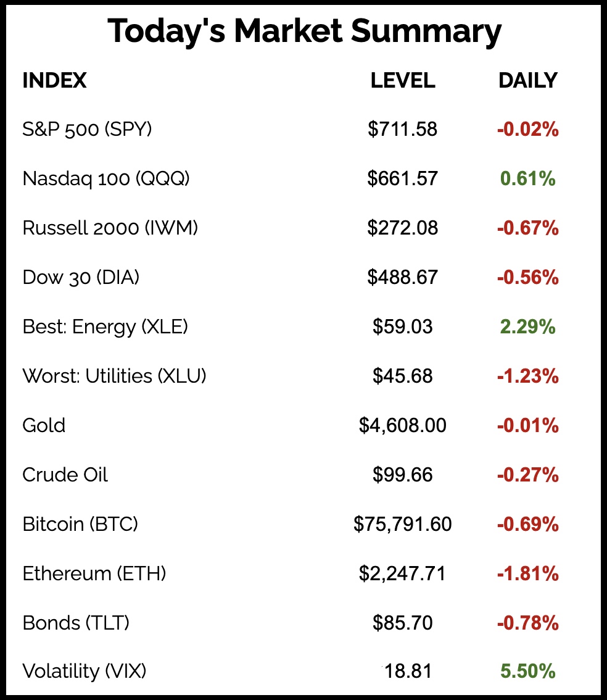Click the Dow 30 (DIA) label
This screenshot has height=700, width=607.
tap(81, 277)
